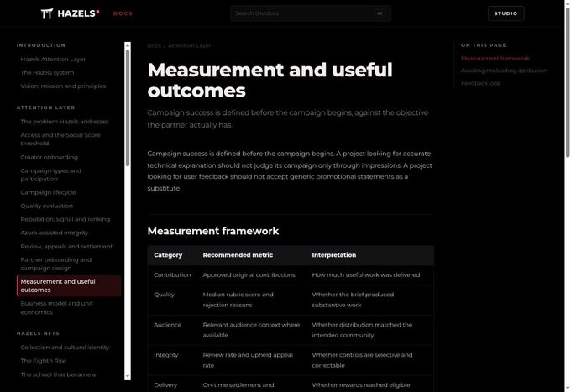Open Access and the Social Score threshold
The height and width of the screenshot is (392, 571).
60,139
